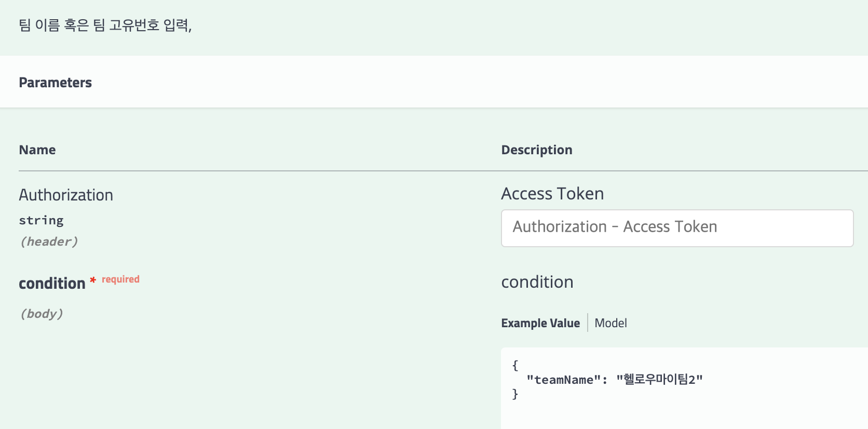Click the red required label
Image resolution: width=868 pixels, height=429 pixels.
point(120,279)
